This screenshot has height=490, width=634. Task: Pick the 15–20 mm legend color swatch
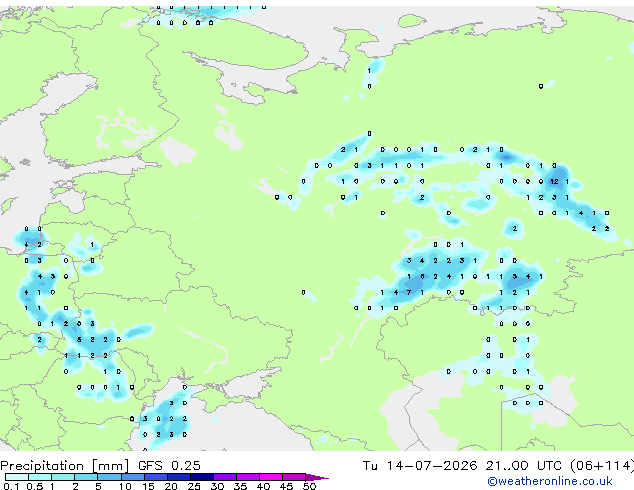click(x=155, y=477)
